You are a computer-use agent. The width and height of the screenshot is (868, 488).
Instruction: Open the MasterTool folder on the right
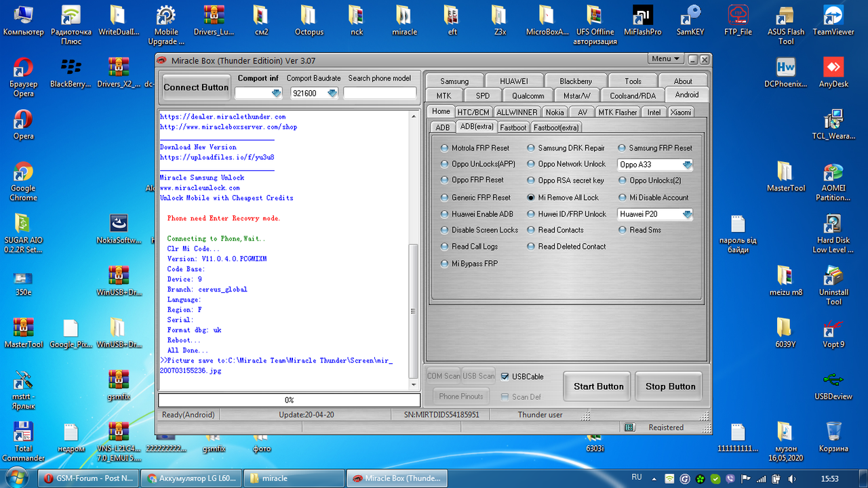point(786,177)
